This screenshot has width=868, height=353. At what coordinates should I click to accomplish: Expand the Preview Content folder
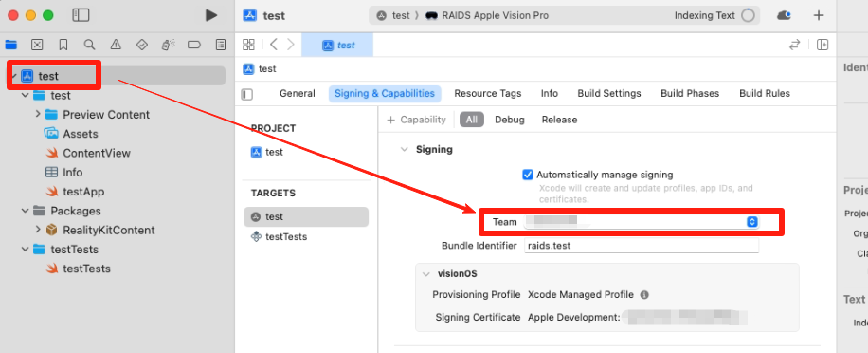[38, 114]
